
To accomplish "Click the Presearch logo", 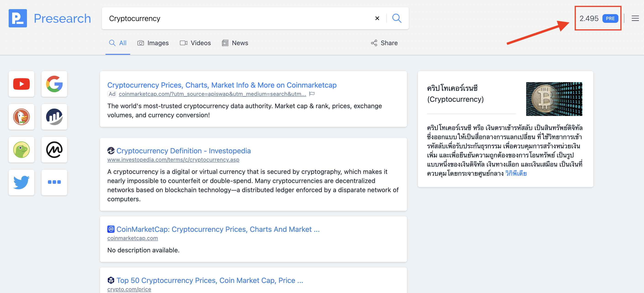I will coord(50,18).
